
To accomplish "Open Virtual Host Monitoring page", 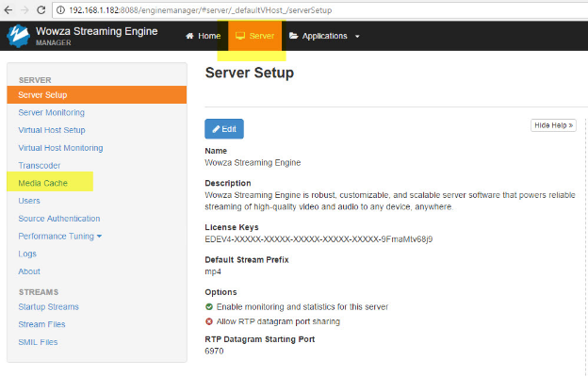I will click(x=60, y=148).
